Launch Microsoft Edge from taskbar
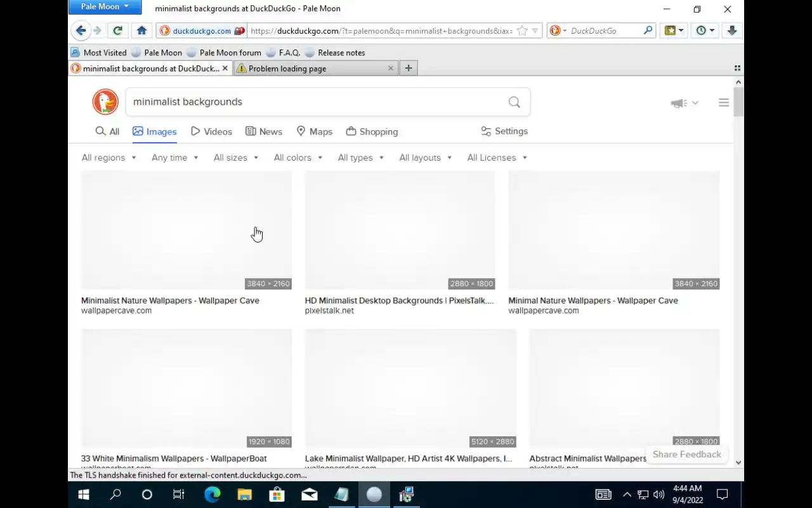The width and height of the screenshot is (812, 508). [x=212, y=495]
